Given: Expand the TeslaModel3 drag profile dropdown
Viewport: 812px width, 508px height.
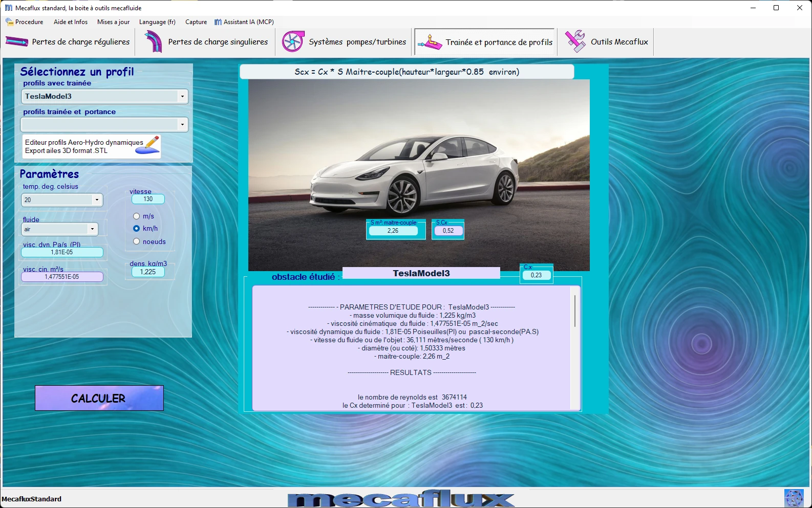Looking at the screenshot, I should [182, 96].
